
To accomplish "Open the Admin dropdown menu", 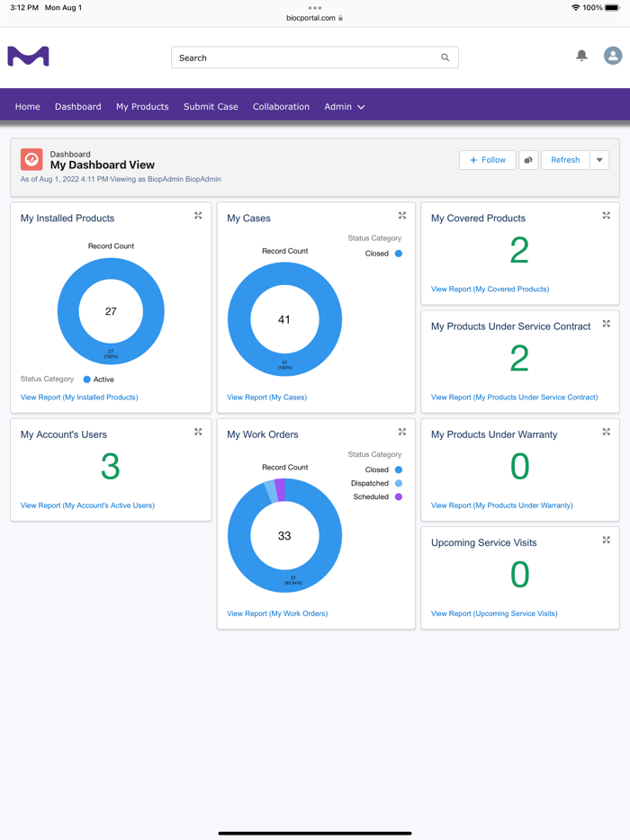I will 344,107.
